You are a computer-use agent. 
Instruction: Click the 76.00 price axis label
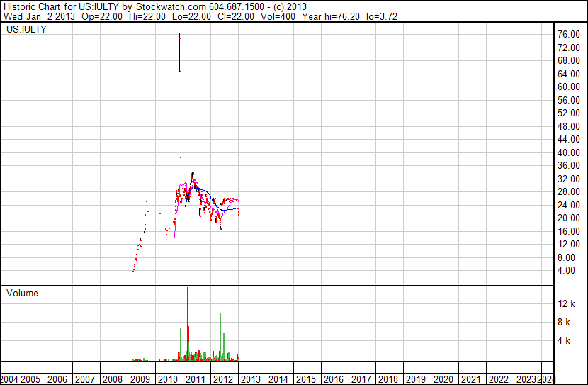point(569,34)
